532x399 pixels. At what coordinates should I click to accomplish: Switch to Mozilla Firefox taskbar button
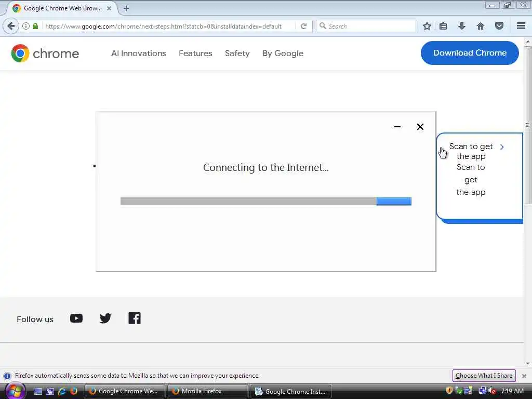208,391
